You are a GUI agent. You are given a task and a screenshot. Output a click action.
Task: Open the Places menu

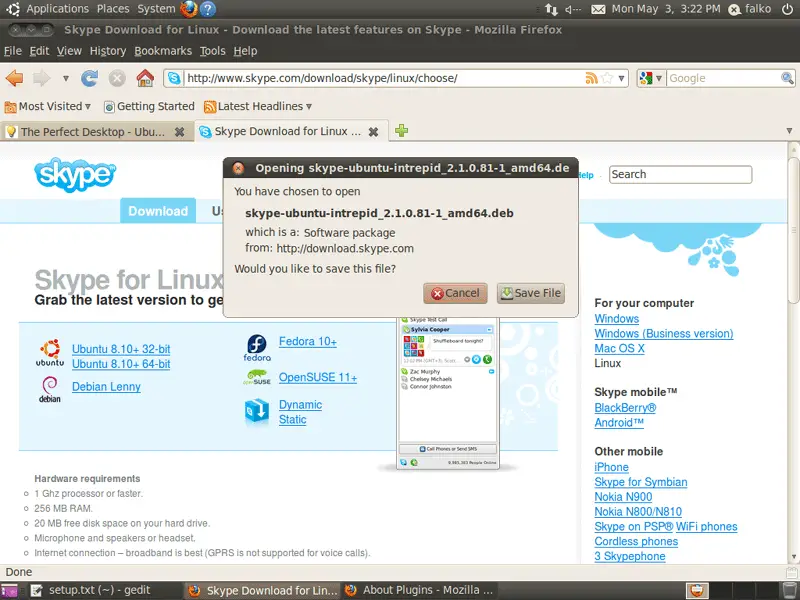[113, 9]
